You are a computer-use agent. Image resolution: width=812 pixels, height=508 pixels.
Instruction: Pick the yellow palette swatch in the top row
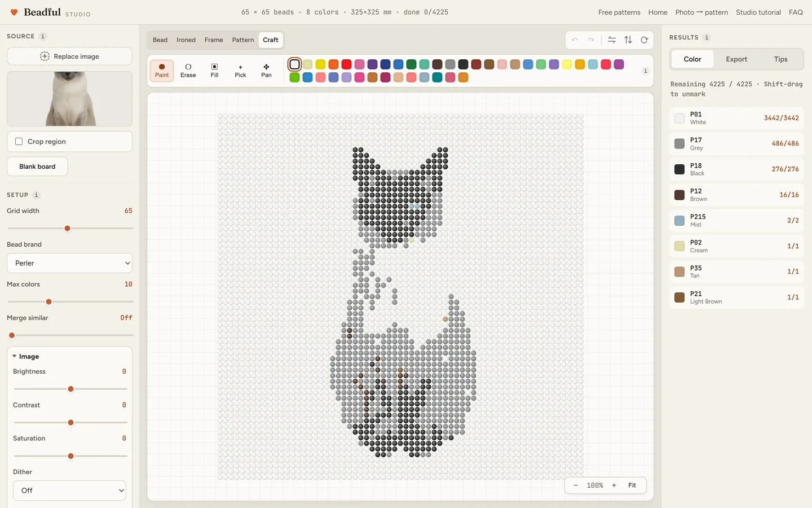320,64
